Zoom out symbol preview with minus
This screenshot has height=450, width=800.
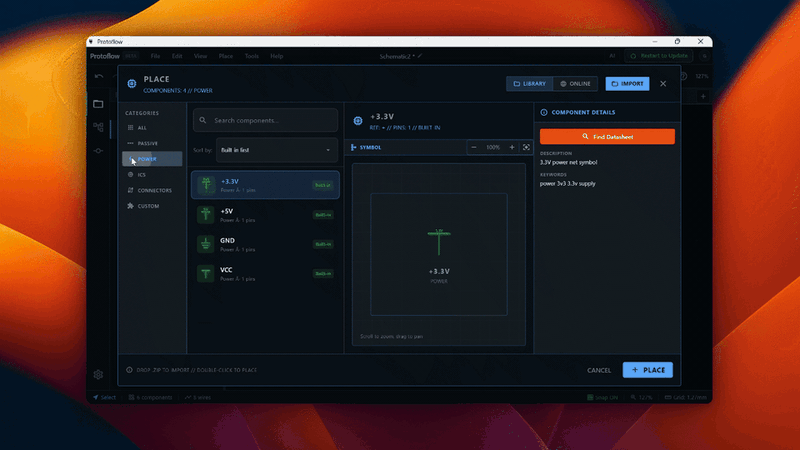[x=474, y=147]
